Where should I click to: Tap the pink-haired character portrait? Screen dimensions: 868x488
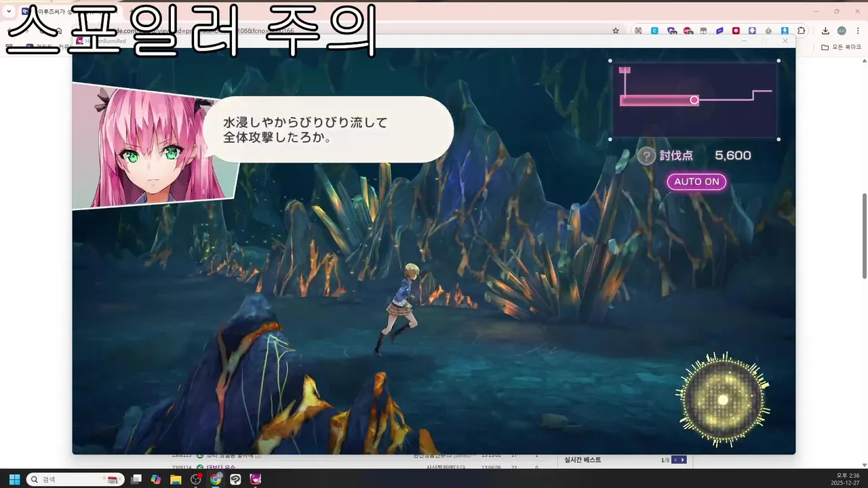155,148
